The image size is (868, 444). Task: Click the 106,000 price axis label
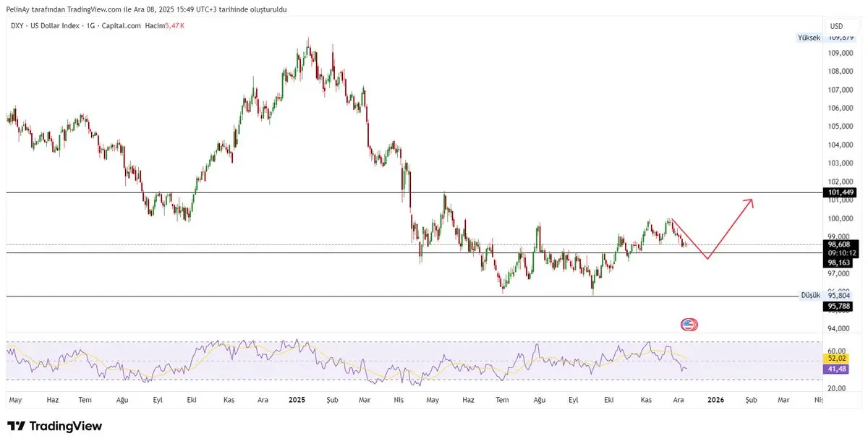841,108
